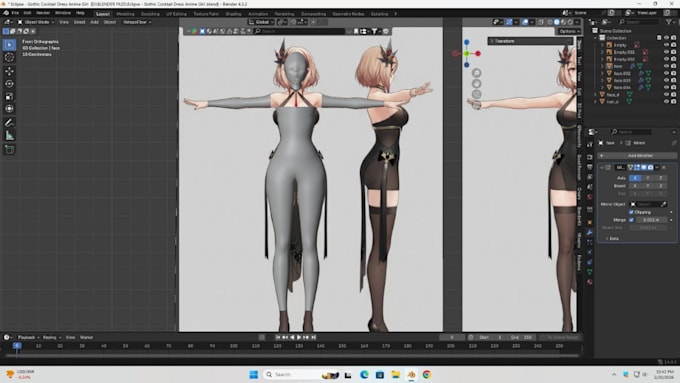
Task: Click the timeline current frame marker
Action: coord(16,346)
